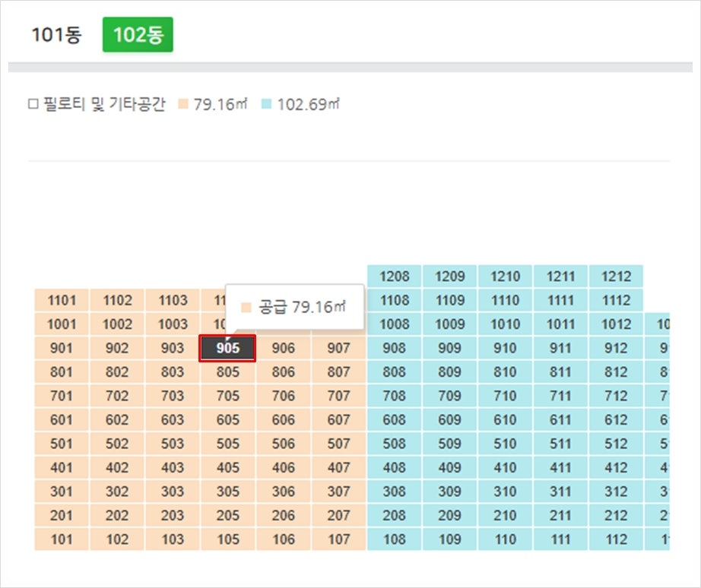
Task: Click the 공급 79.16㎡ tooltip
Action: pyautogui.click(x=294, y=307)
